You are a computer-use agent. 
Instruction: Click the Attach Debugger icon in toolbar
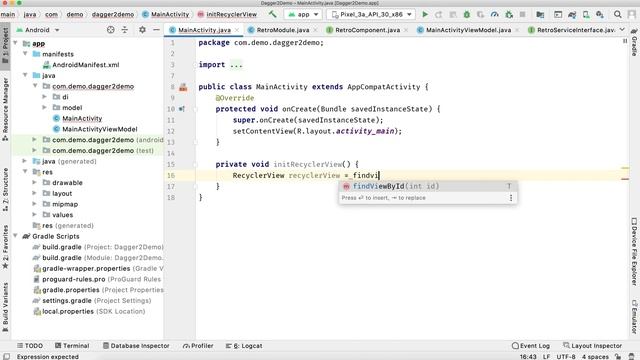point(509,14)
